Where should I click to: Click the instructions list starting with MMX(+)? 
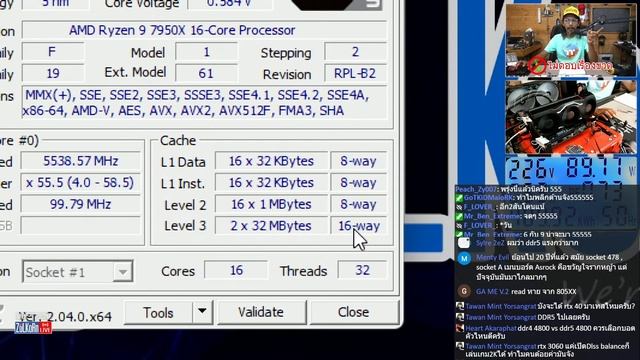coord(204,102)
